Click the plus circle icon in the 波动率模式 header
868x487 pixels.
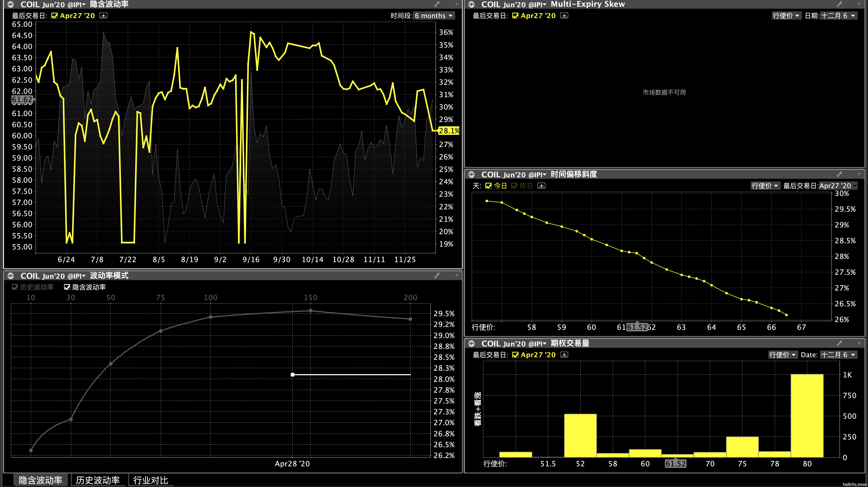tap(11, 276)
